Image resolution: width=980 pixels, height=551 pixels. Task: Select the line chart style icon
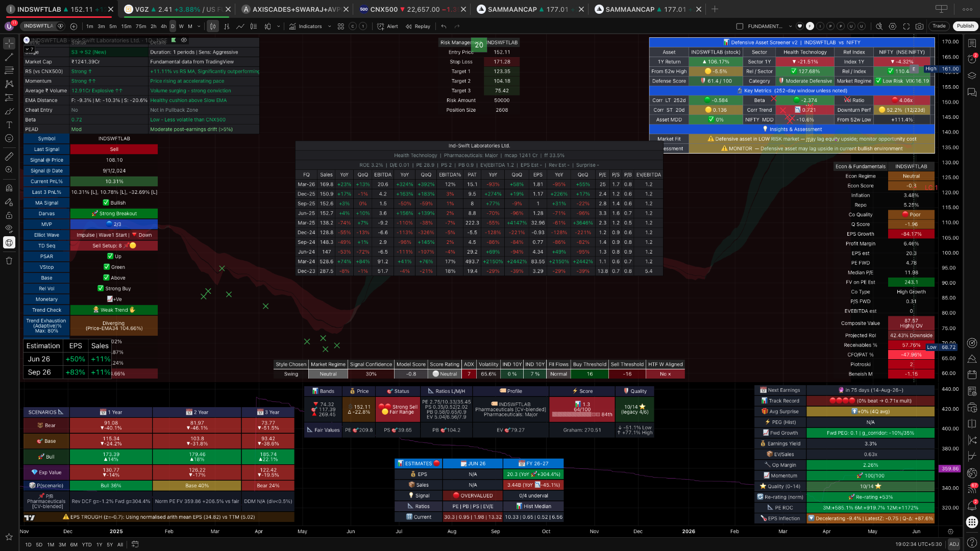(x=240, y=26)
